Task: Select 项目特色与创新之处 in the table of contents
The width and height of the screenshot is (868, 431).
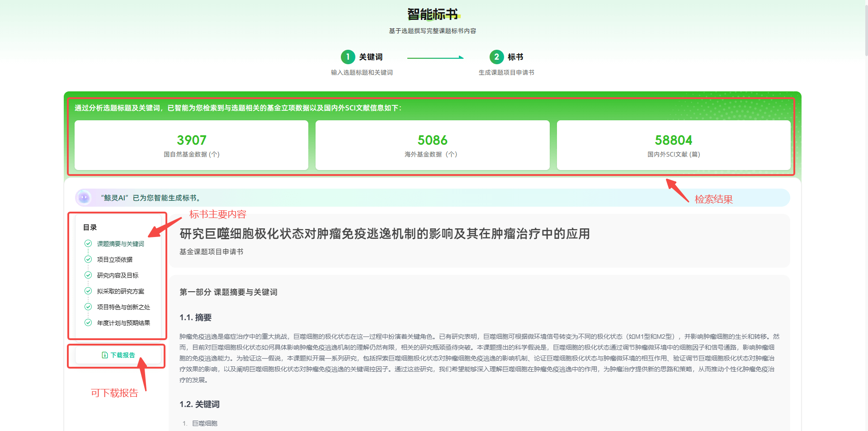Action: pyautogui.click(x=123, y=307)
